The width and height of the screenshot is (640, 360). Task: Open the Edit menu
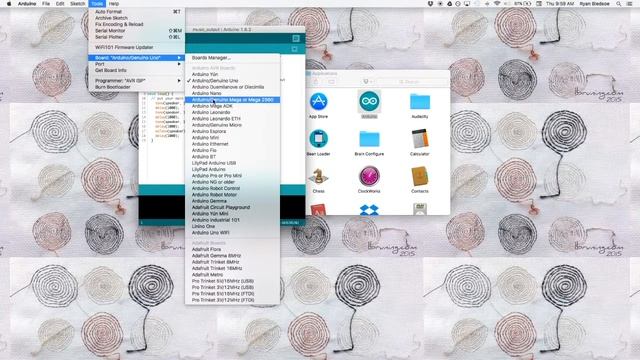[60, 4]
